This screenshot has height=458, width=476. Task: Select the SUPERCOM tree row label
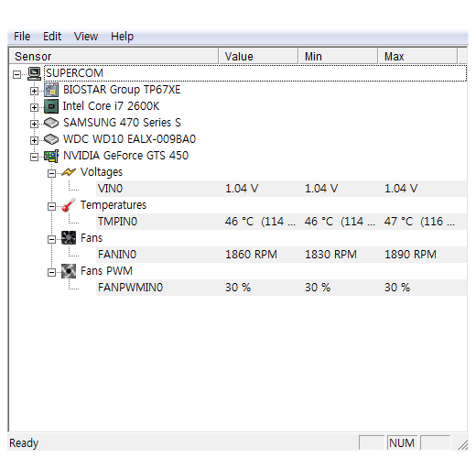coord(74,73)
